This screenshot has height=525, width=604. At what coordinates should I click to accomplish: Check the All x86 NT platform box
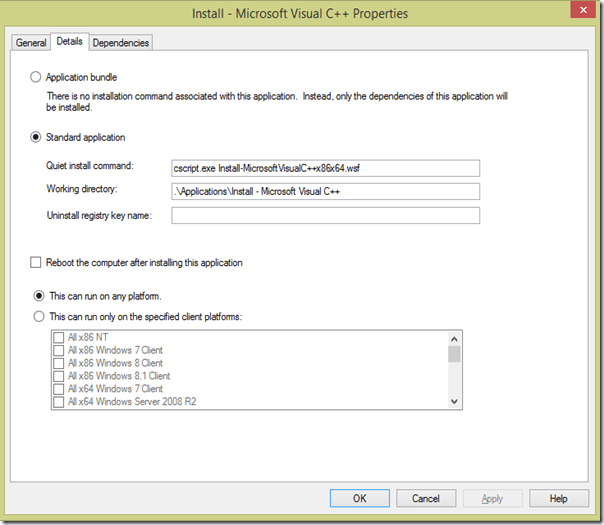coord(58,339)
